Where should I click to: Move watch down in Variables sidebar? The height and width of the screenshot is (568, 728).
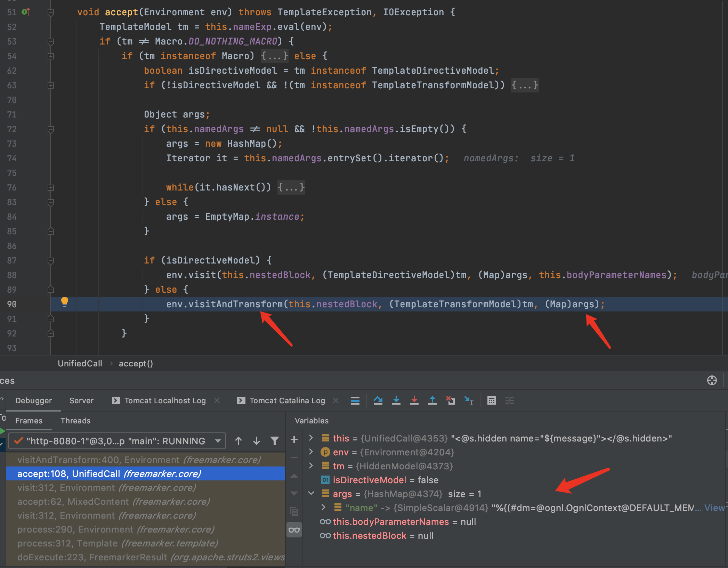294,493
